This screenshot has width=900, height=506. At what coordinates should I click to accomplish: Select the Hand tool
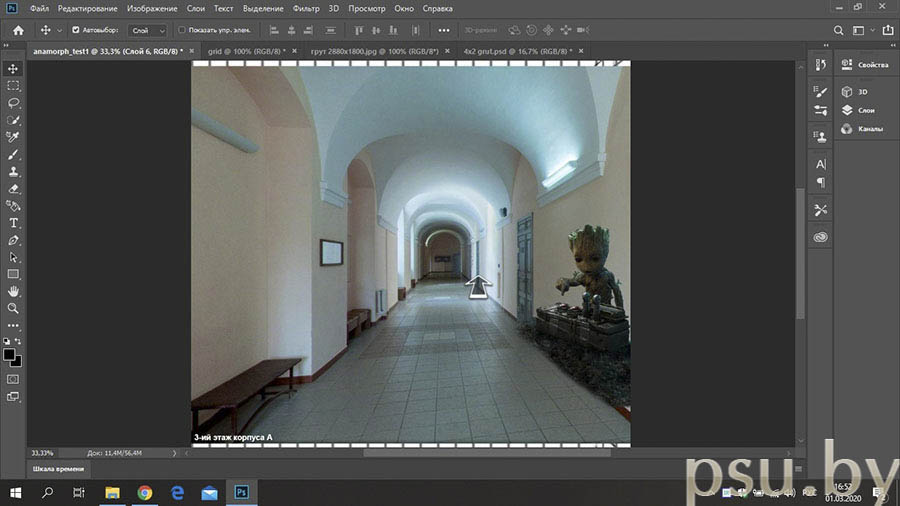click(x=13, y=291)
